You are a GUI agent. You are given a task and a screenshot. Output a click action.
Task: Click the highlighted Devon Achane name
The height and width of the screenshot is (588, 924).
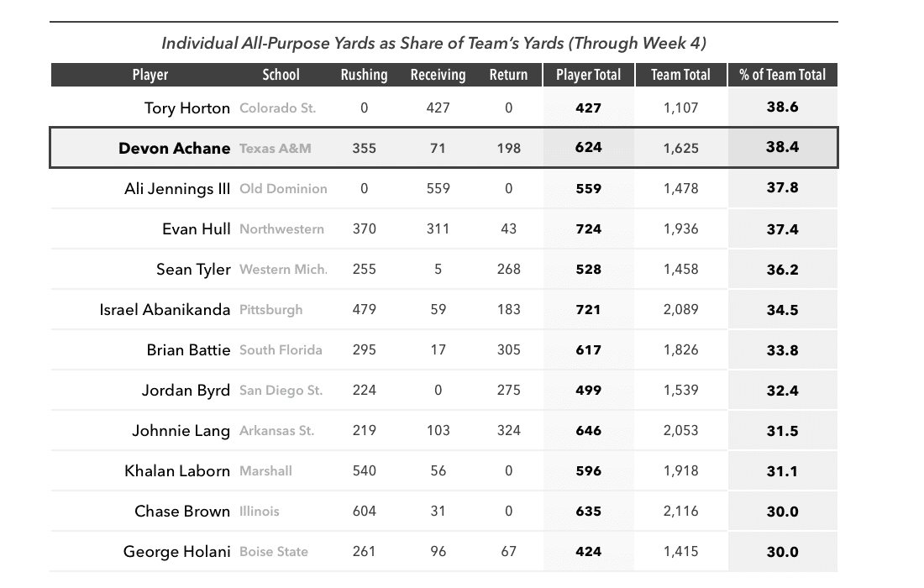point(175,148)
